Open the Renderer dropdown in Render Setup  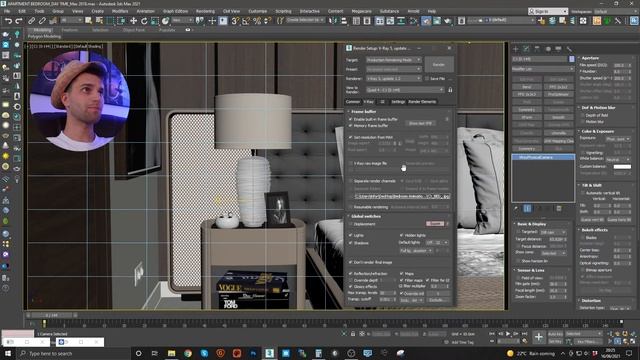(x=394, y=78)
